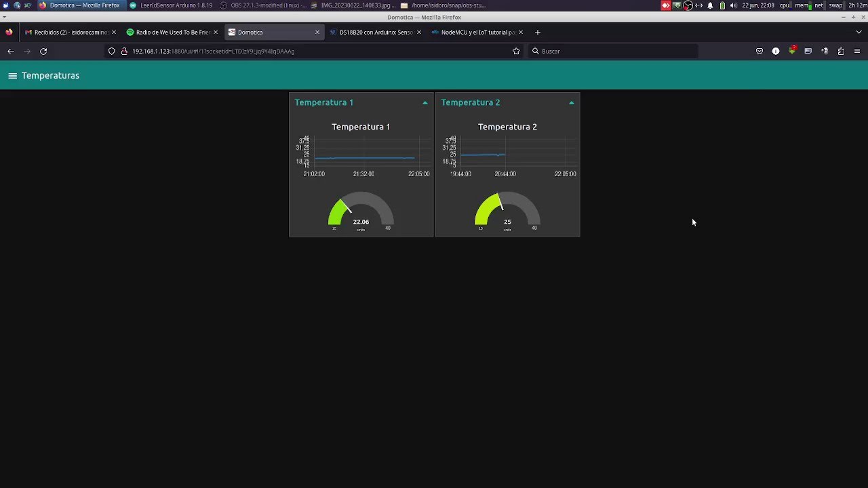Click the Temperatura 2 gauge
The width and height of the screenshot is (868, 488).
(x=507, y=211)
